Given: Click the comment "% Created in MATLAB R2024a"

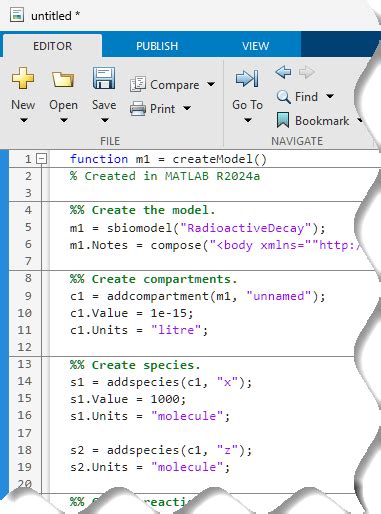Looking at the screenshot, I should point(165,176).
